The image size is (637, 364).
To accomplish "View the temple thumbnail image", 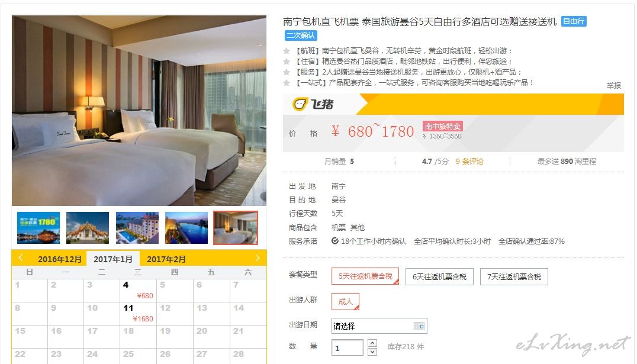I will [x=88, y=227].
